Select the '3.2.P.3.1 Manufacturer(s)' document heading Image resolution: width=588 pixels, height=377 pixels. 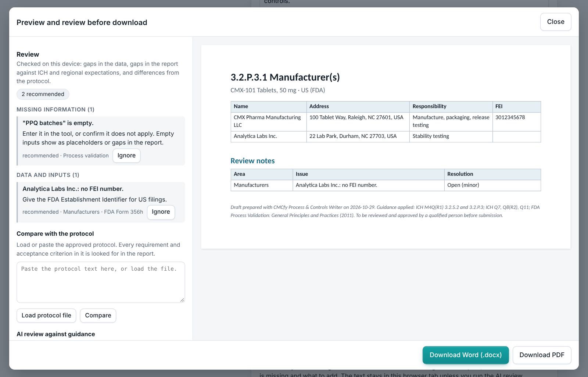tap(285, 77)
